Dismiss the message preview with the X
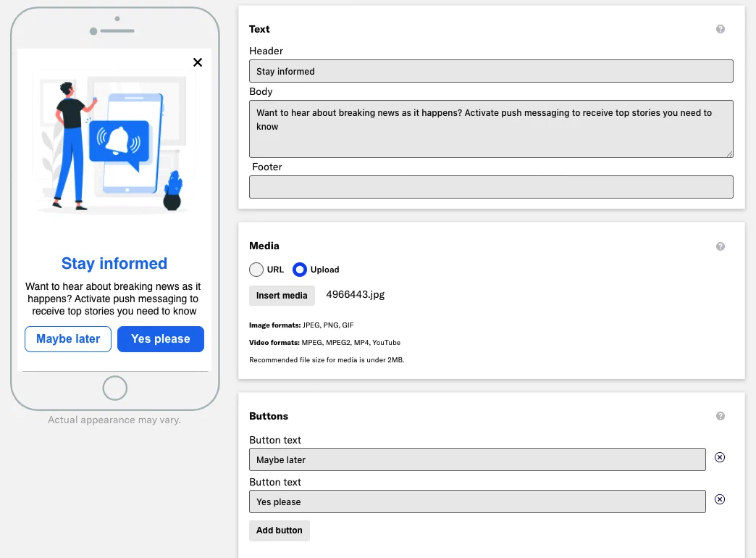This screenshot has width=756, height=558. pos(198,62)
